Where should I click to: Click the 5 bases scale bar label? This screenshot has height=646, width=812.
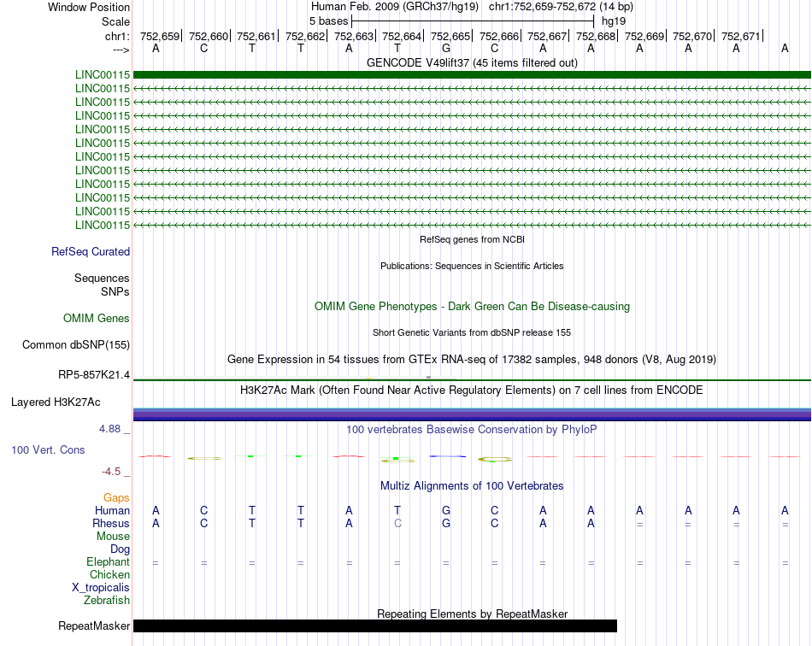[x=329, y=21]
